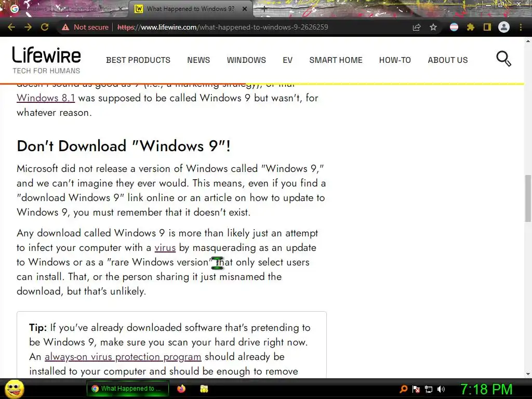Open the About Us menu
532x399 pixels.
(447, 60)
